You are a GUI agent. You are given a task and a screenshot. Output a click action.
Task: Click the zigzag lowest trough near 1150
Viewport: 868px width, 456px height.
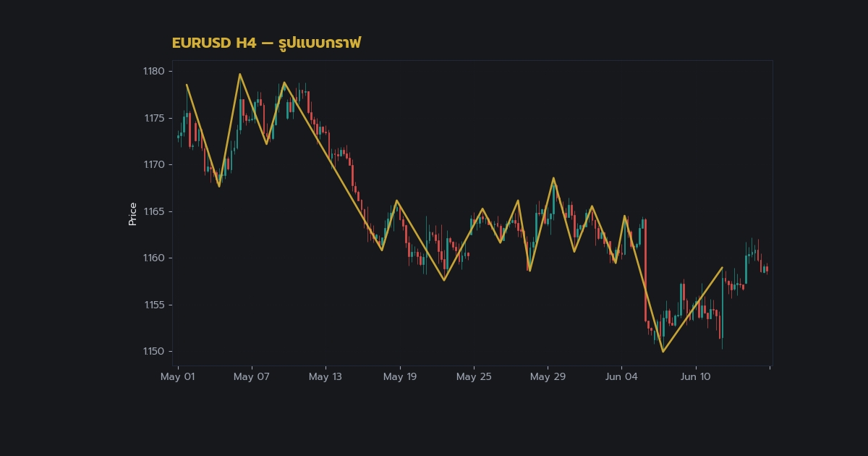663,352
